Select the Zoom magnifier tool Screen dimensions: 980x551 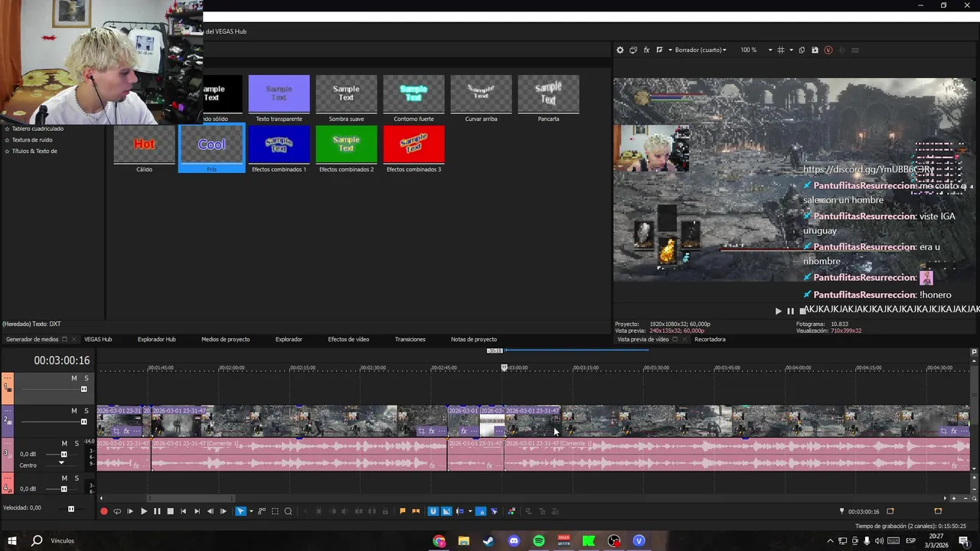click(288, 511)
